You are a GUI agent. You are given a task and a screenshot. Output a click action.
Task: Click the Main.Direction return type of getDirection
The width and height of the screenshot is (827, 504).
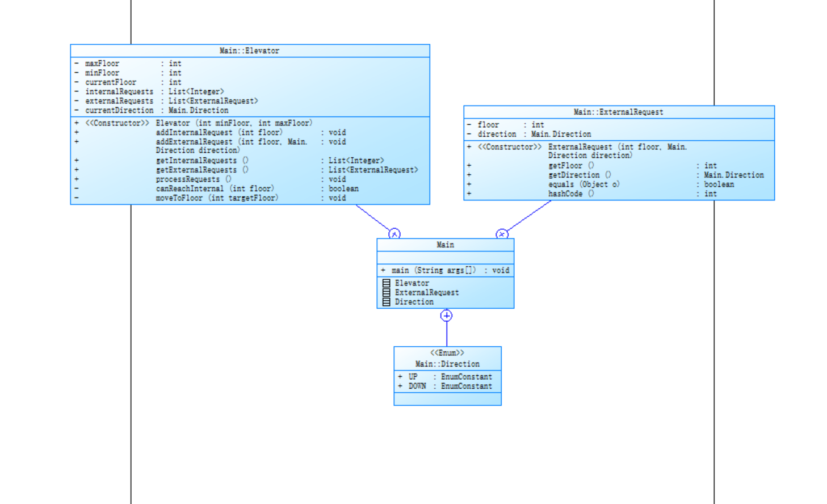[x=734, y=175]
